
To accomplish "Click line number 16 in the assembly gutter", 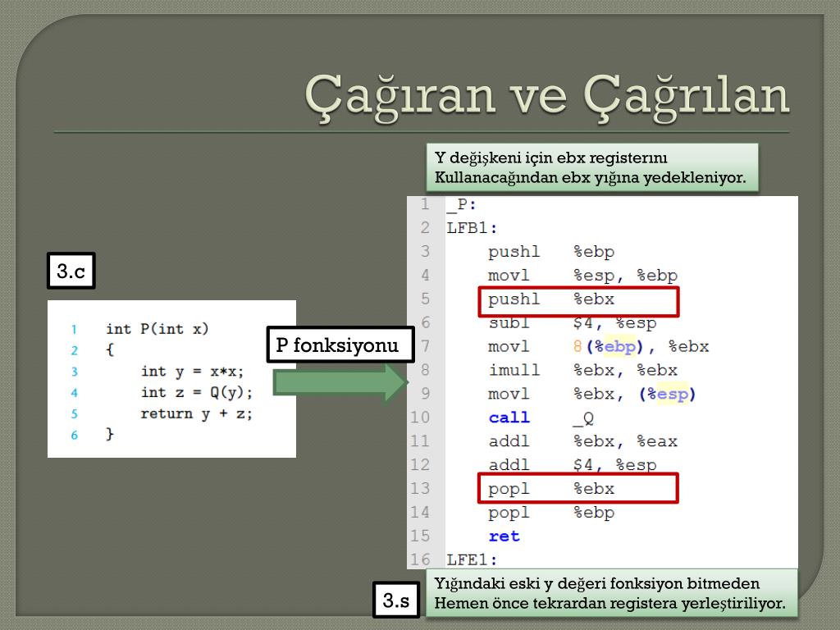I will [420, 559].
